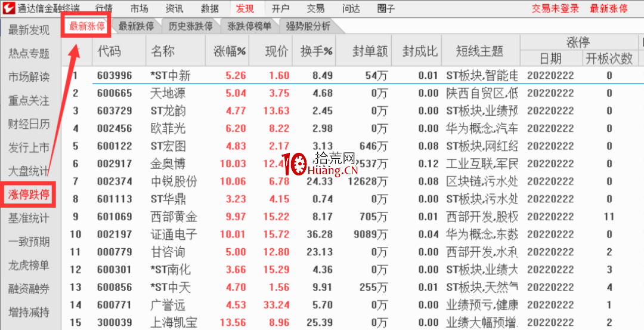The image size is (644, 330).
Task: Click the 13.56 涨幅 value
Action: 233,323
